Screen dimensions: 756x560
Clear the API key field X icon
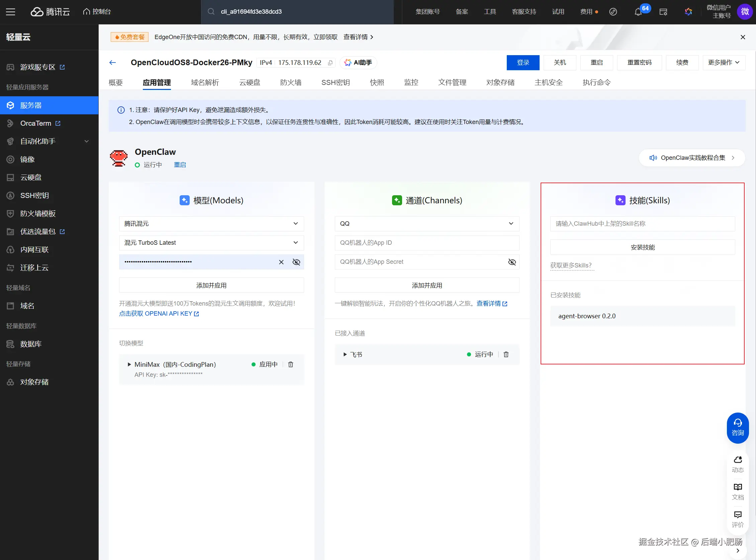pyautogui.click(x=281, y=262)
